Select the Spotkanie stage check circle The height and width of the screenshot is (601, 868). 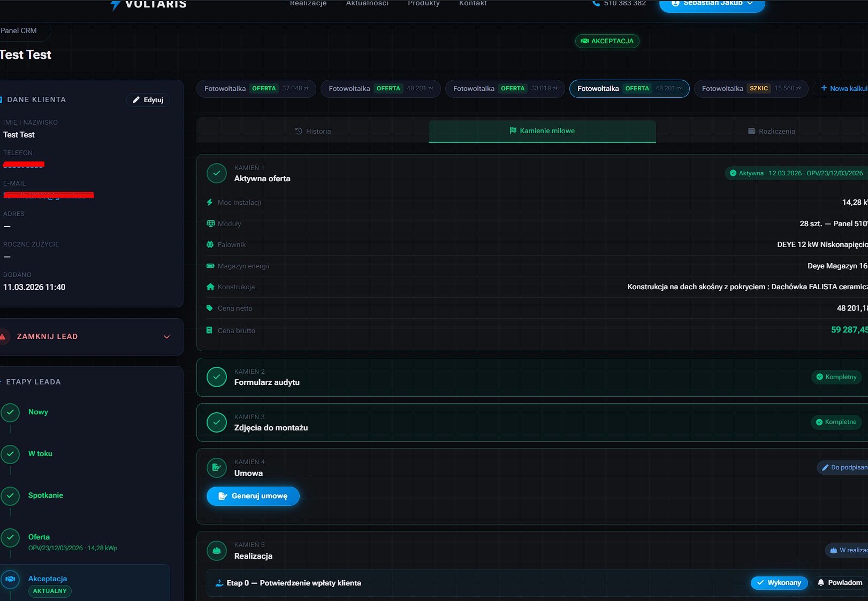pyautogui.click(x=10, y=496)
